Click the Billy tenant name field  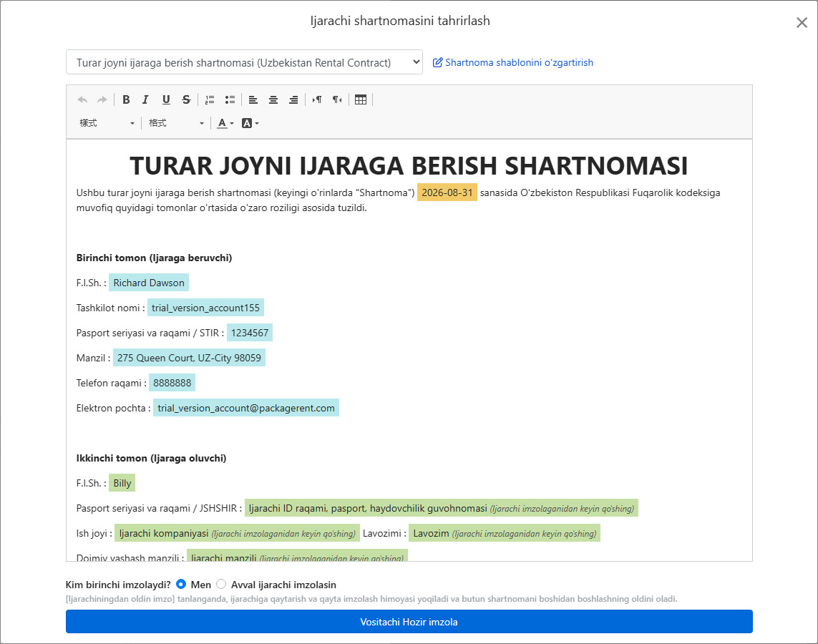(x=122, y=483)
